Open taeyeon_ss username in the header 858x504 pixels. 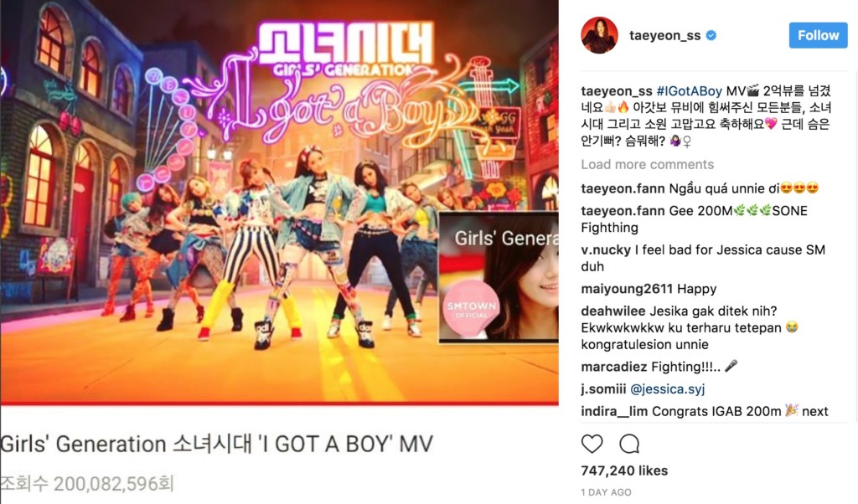tap(664, 35)
